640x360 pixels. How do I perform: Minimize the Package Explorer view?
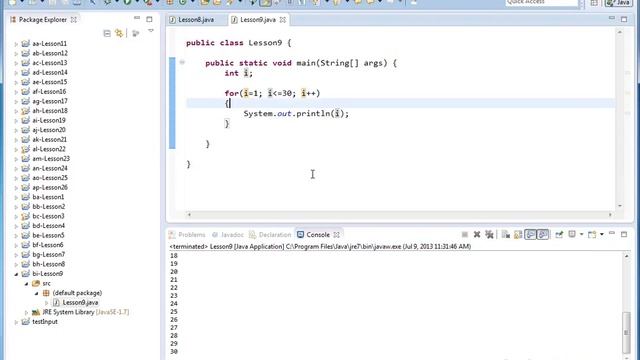click(x=137, y=18)
